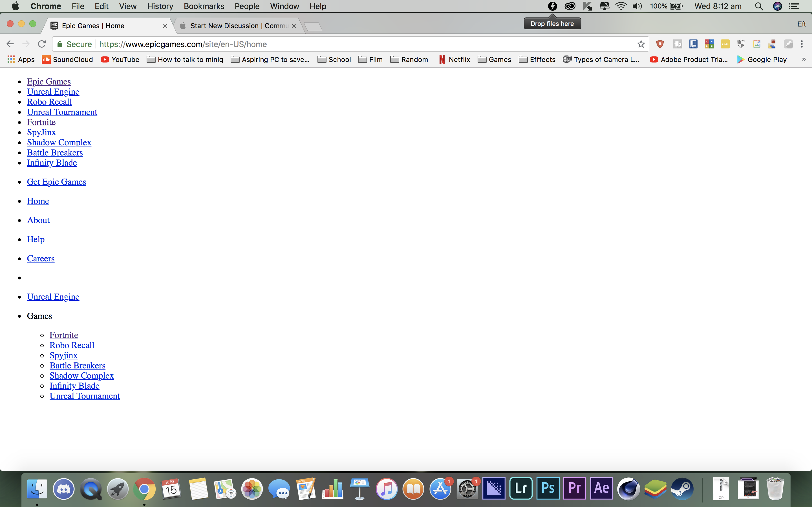Expand hidden bookmarks with the overflow chevron
812x507 pixels.
804,59
